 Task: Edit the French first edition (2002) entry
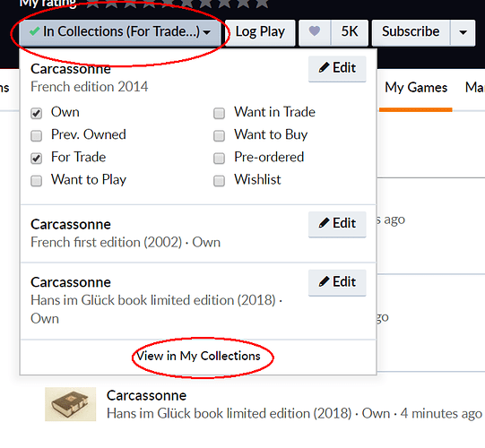337,224
